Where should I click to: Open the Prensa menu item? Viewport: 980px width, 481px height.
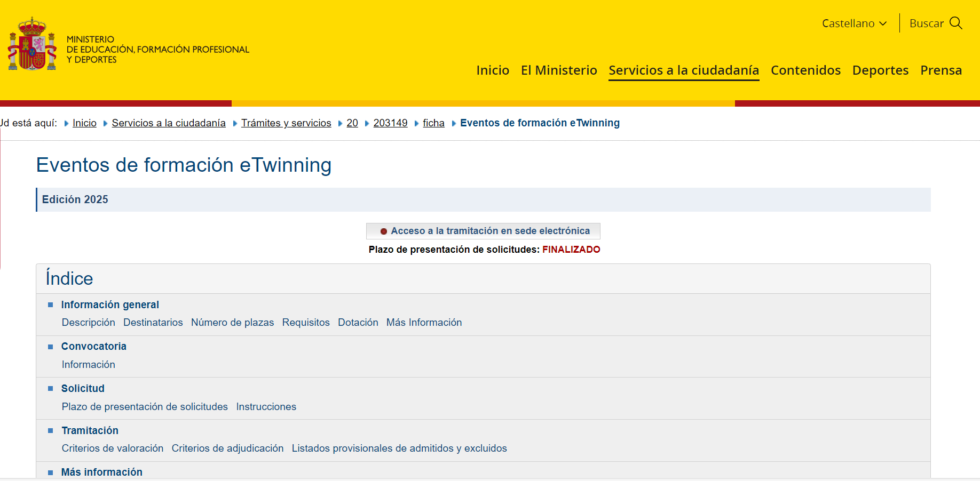(x=941, y=70)
